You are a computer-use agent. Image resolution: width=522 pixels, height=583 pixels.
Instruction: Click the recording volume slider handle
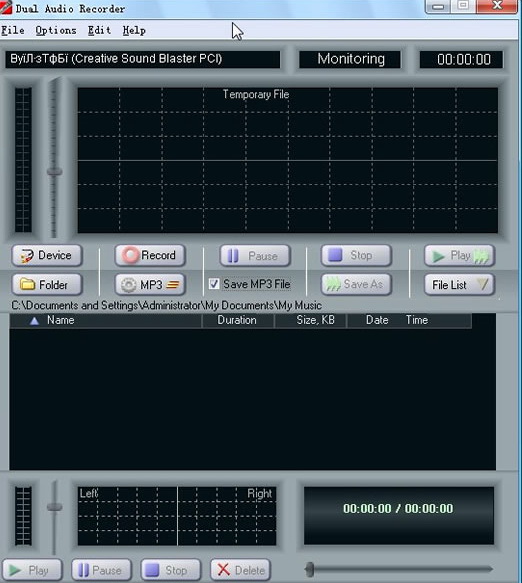pyautogui.click(x=54, y=172)
